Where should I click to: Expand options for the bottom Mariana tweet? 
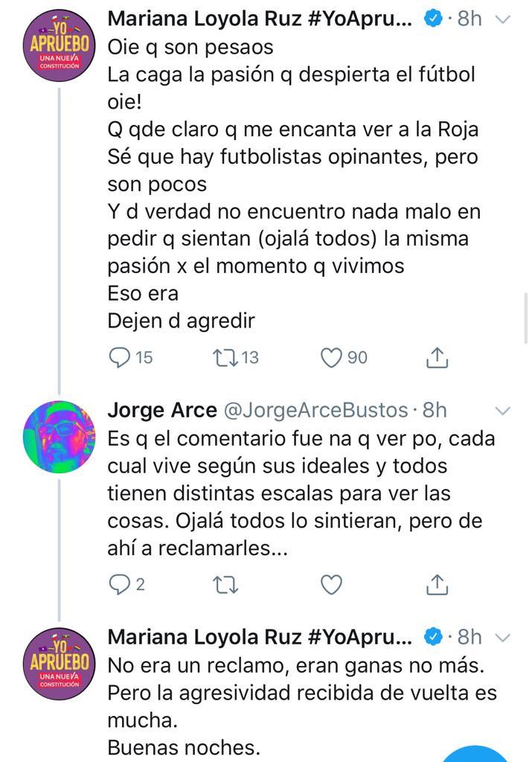[x=504, y=636]
